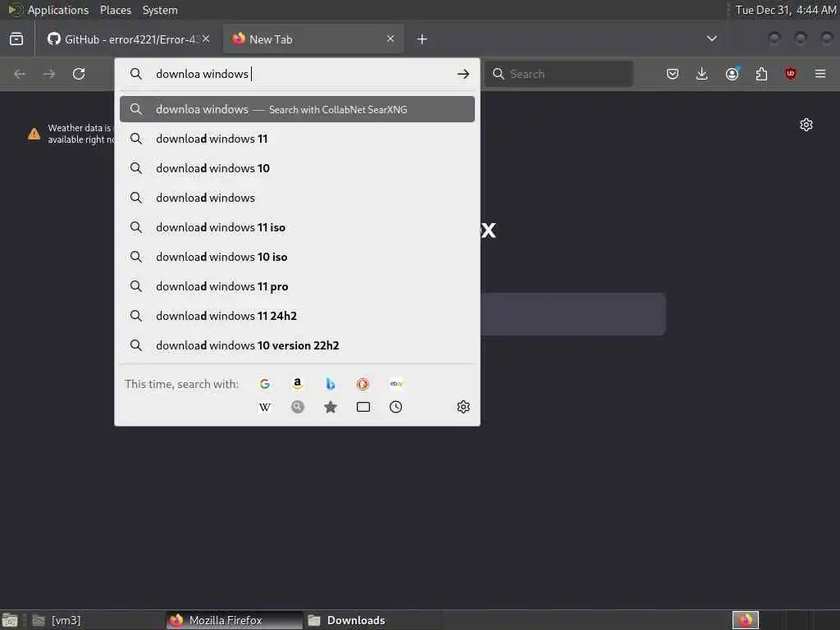Click the weather warning triangle icon
This screenshot has height=630, width=840.
[34, 134]
